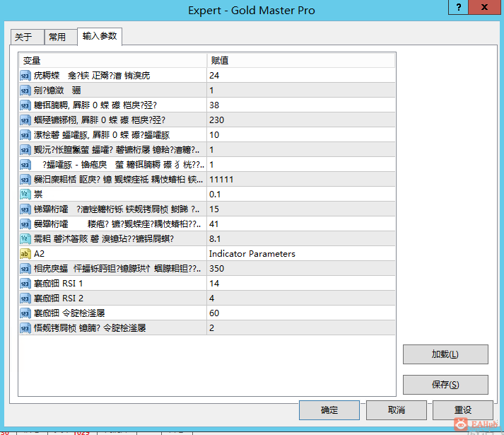Switch to the 常用 tab
This screenshot has width=504, height=435.
(61, 37)
